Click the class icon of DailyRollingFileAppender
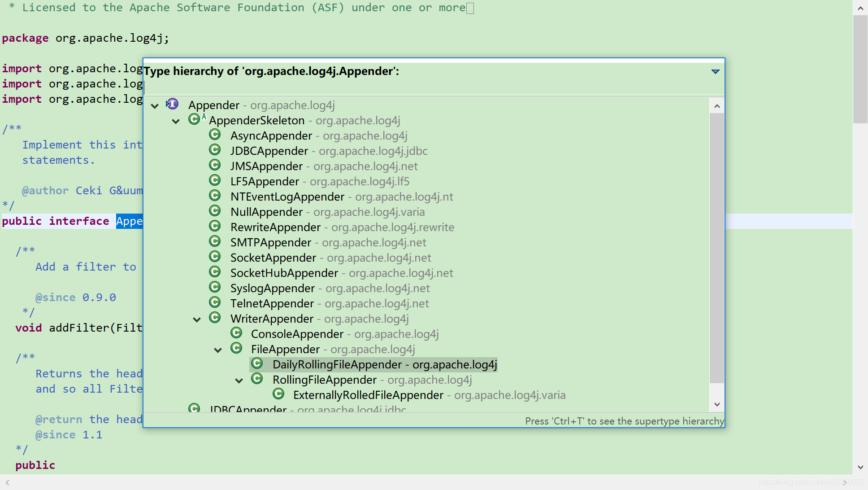Image resolution: width=868 pixels, height=490 pixels. [257, 363]
